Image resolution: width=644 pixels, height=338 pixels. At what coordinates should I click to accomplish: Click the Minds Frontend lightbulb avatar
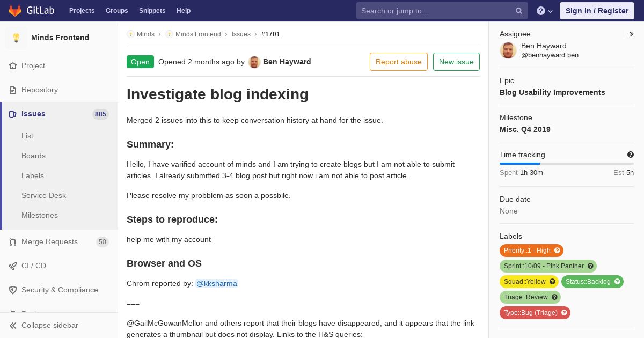tap(16, 38)
